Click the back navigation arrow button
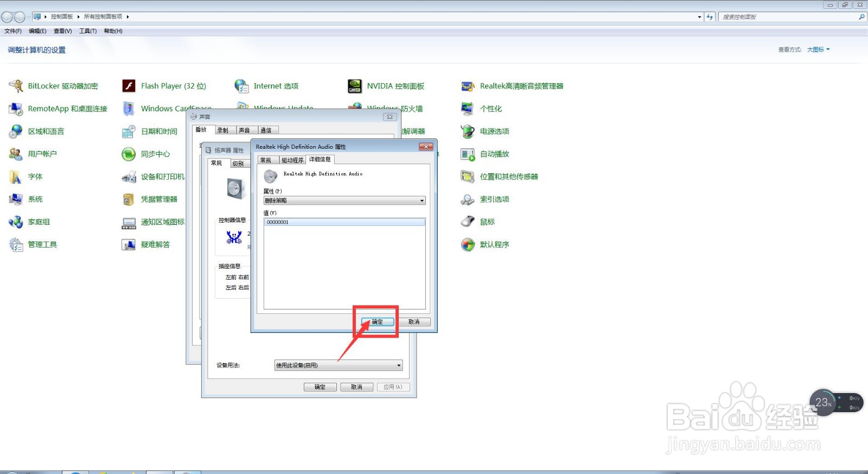This screenshot has height=474, width=868. tap(7, 17)
